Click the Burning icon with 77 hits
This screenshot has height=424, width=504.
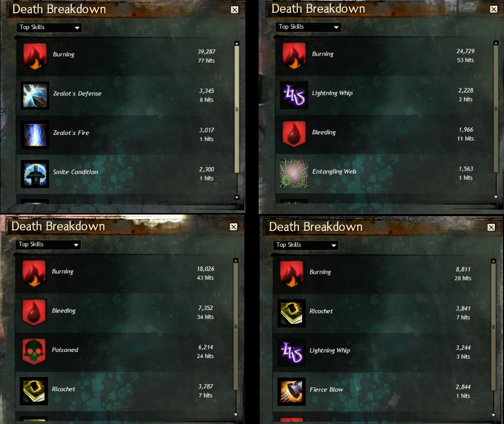(35, 56)
